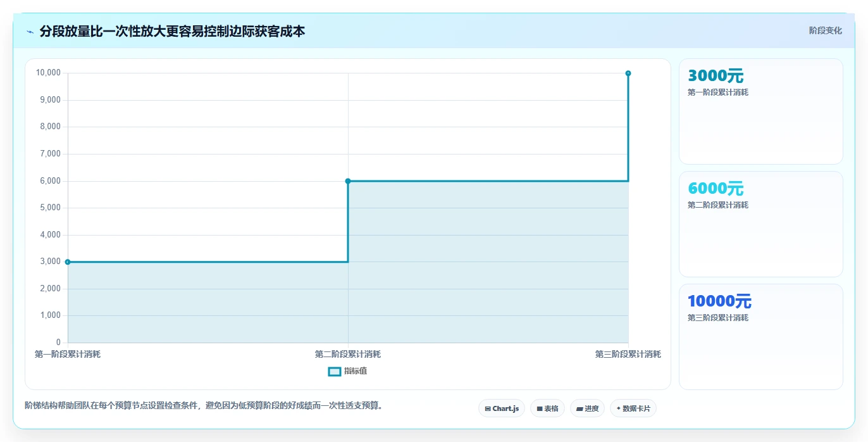Click 第一阶段累计消耗 caption in the 3000元 card

[718, 92]
